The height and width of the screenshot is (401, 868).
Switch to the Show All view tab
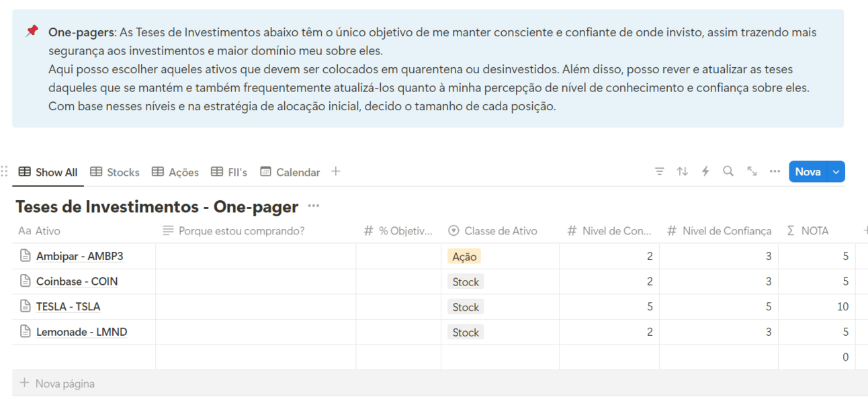pos(48,172)
